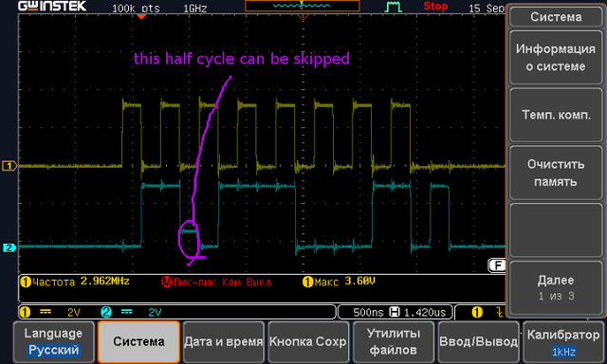The image size is (607, 364).
Task: Select channel 2 2V scale indicator
Action: pos(155,313)
